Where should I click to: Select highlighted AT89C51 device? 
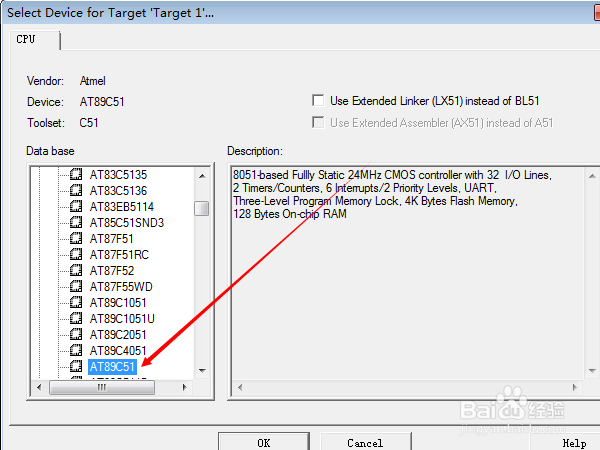[x=112, y=367]
